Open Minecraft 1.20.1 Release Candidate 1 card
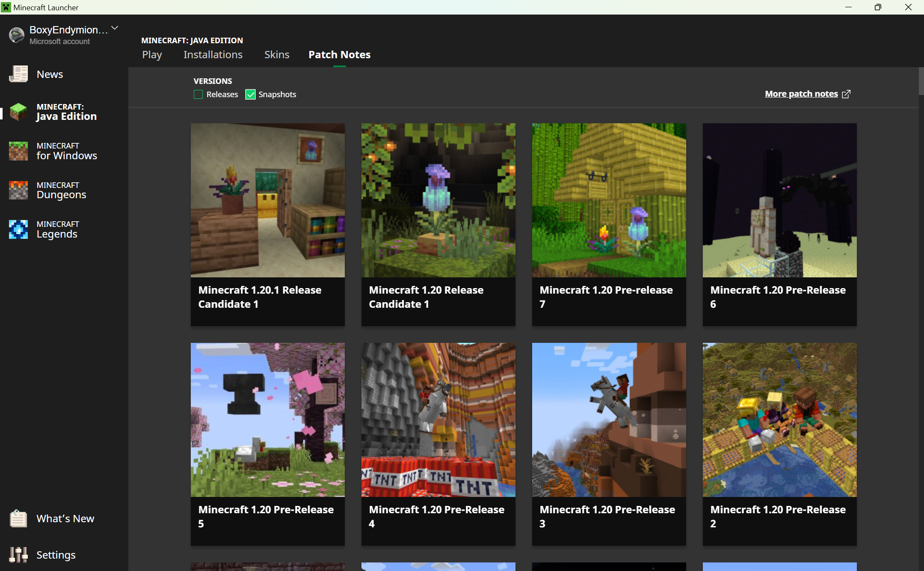The width and height of the screenshot is (924, 571). [267, 224]
